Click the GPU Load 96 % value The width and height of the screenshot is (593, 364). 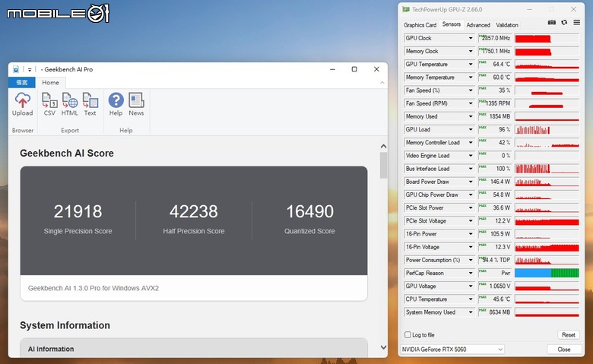(x=495, y=129)
